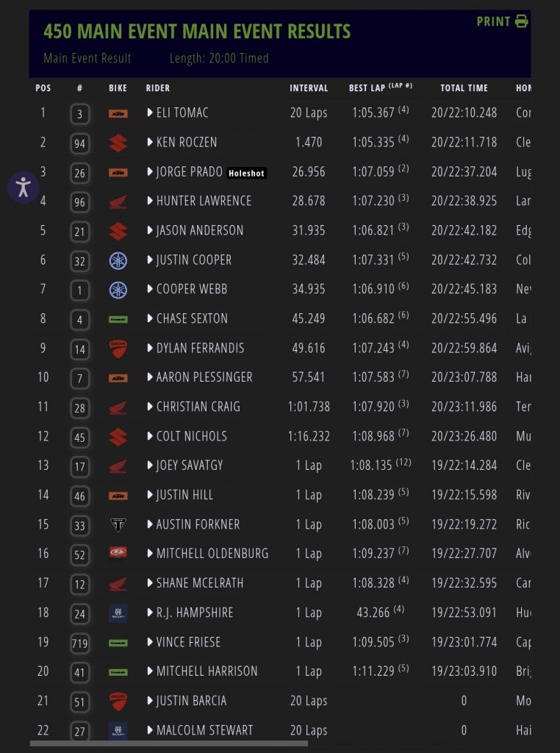Viewport: 560px width, 753px height.
Task: Click the Yamaha logo beside Justin Cooper
Action: [x=118, y=260]
